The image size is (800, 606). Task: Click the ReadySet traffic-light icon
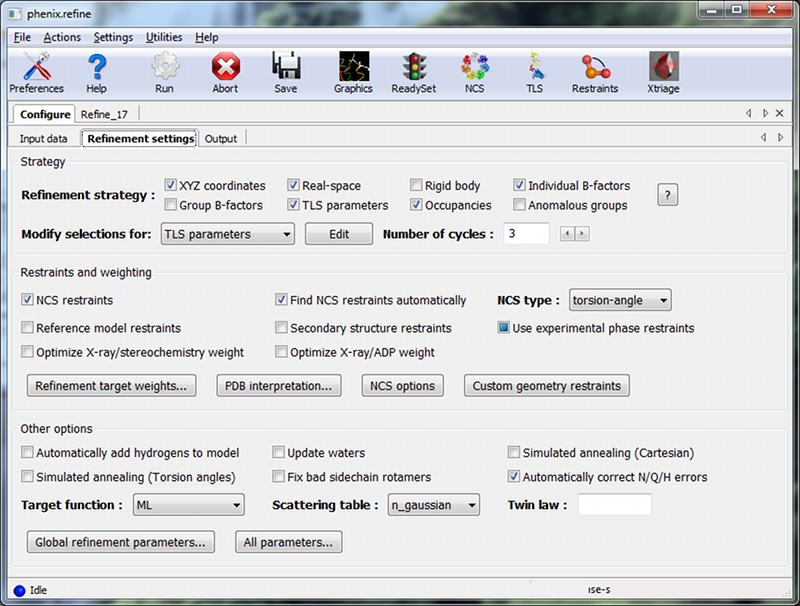413,70
